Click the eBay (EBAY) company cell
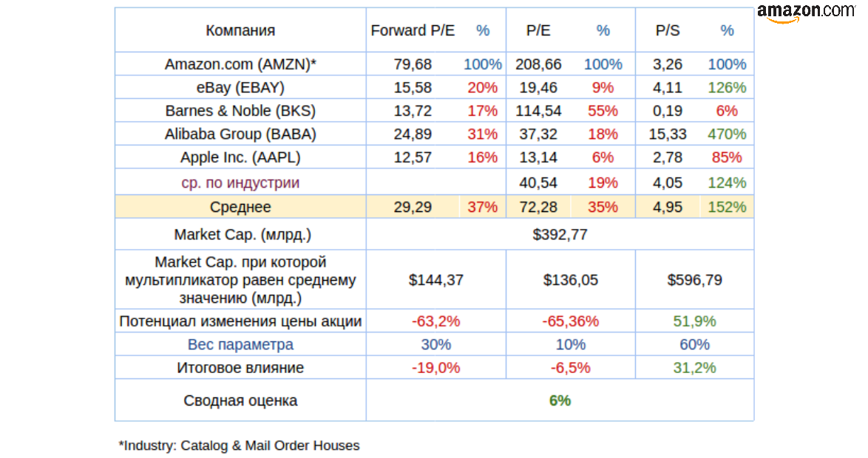 (240, 88)
